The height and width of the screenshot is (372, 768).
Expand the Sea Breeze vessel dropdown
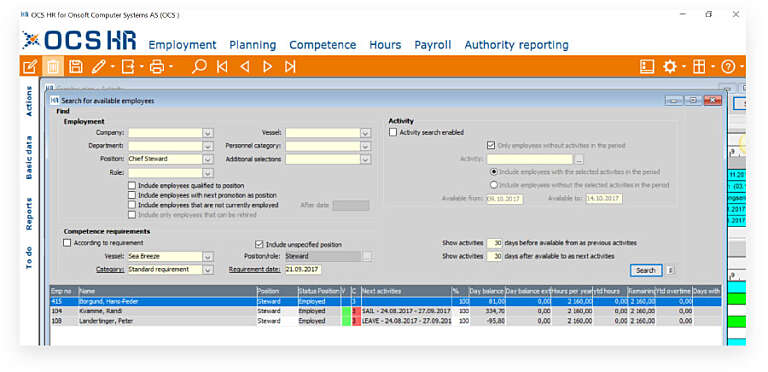tap(208, 256)
